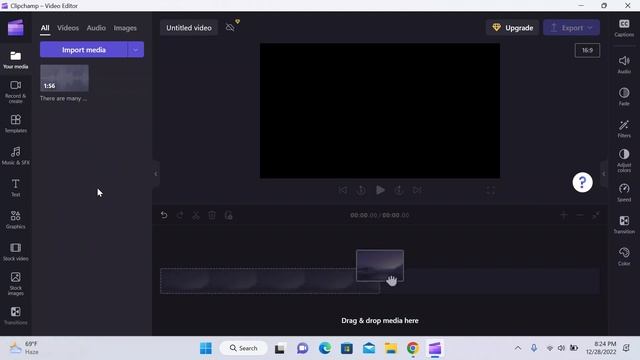
Task: Zoom in the timeline with plus
Action: [564, 215]
